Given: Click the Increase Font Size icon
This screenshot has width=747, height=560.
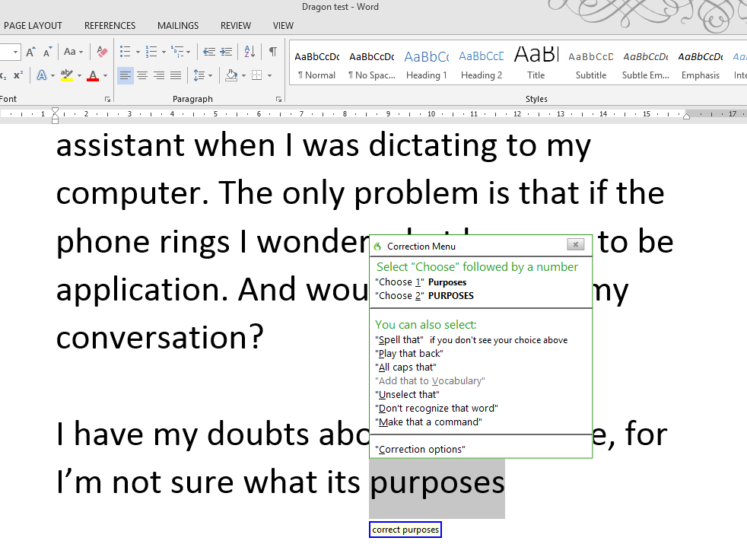Looking at the screenshot, I should 30,52.
